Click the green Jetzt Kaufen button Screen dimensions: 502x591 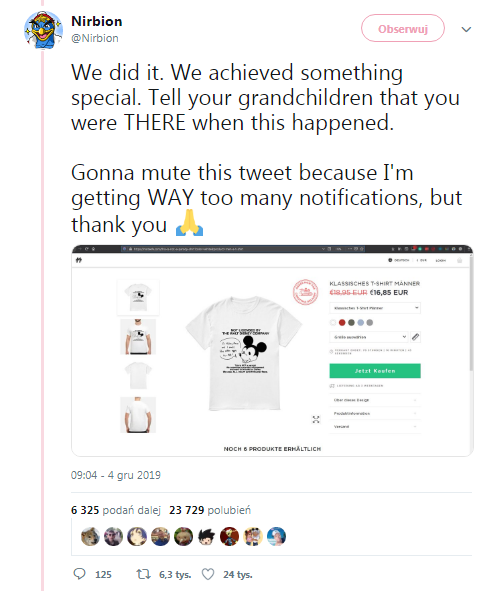(375, 371)
